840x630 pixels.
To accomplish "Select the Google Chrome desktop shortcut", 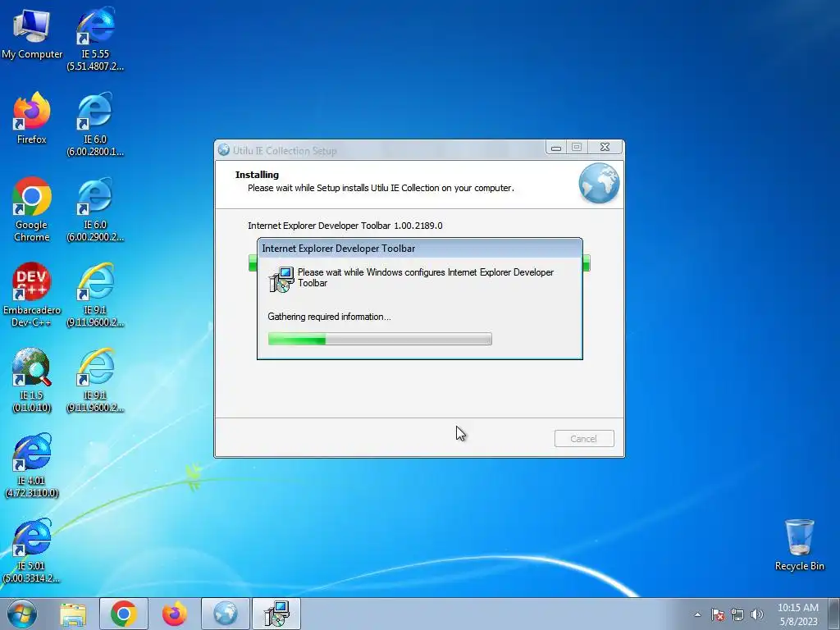I will pos(32,209).
